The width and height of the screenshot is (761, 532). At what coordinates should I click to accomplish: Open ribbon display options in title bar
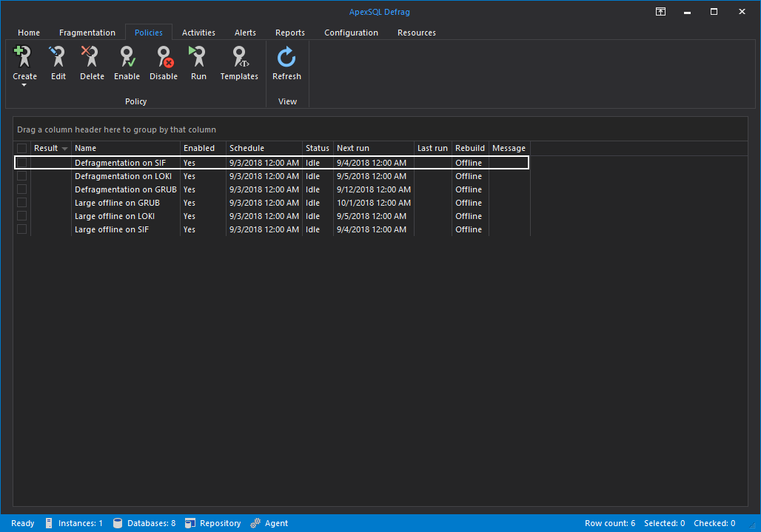[660, 12]
